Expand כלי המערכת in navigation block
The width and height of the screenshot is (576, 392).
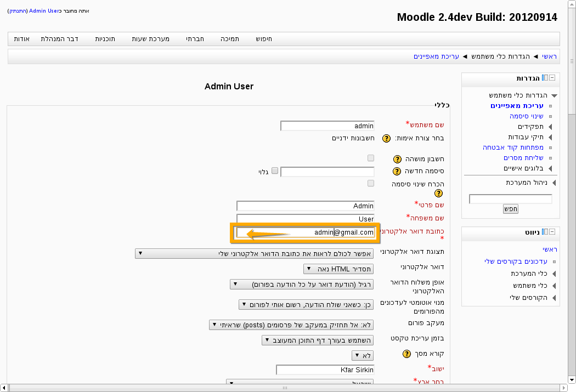tap(554, 274)
